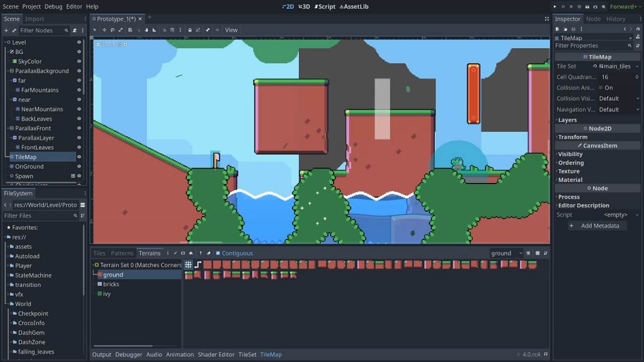Screen dimensions: 644x362
Task: Select the Rotate tool above the viewport
Action: (113, 30)
